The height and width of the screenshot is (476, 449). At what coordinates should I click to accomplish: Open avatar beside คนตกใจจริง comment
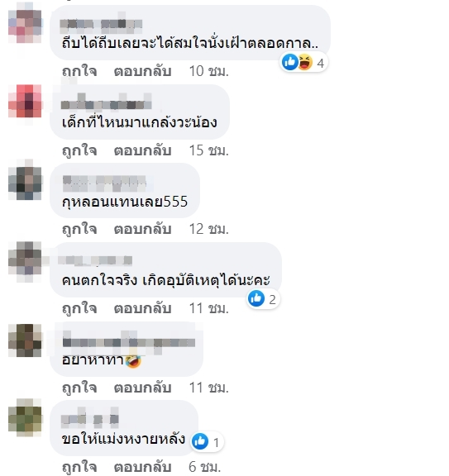click(x=25, y=259)
